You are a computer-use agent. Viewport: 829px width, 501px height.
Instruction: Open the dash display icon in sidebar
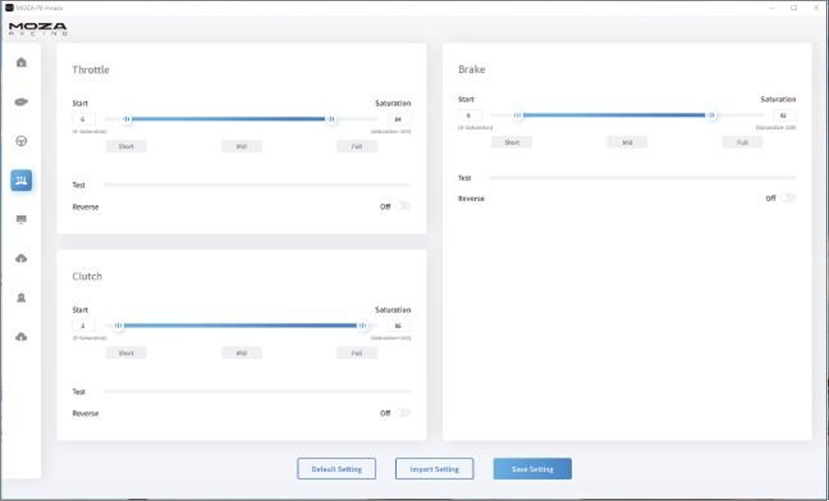click(22, 219)
